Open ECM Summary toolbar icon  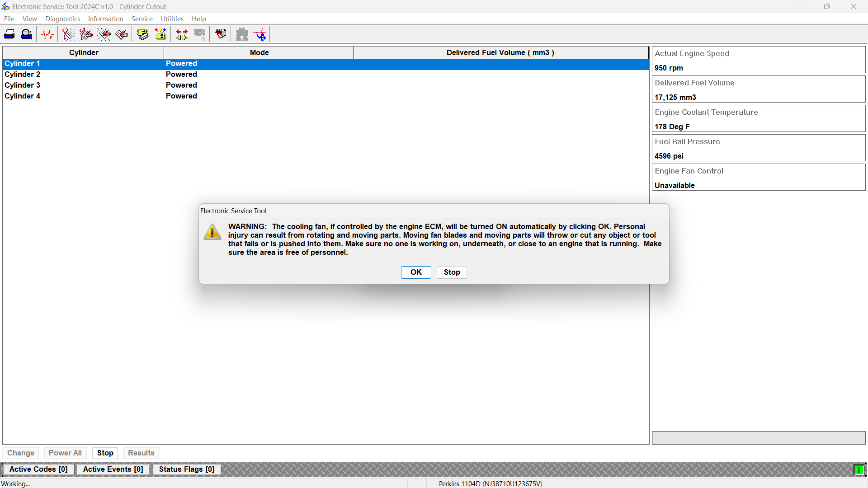point(143,34)
